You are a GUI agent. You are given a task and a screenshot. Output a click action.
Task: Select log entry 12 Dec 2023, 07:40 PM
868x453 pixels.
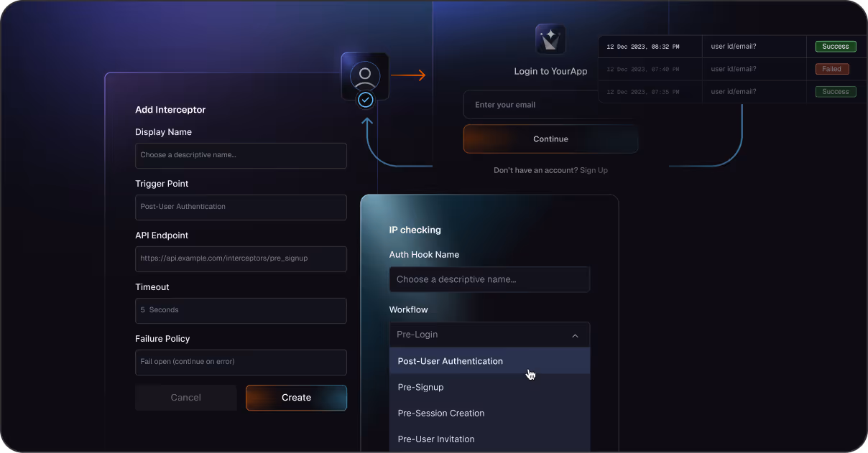643,70
